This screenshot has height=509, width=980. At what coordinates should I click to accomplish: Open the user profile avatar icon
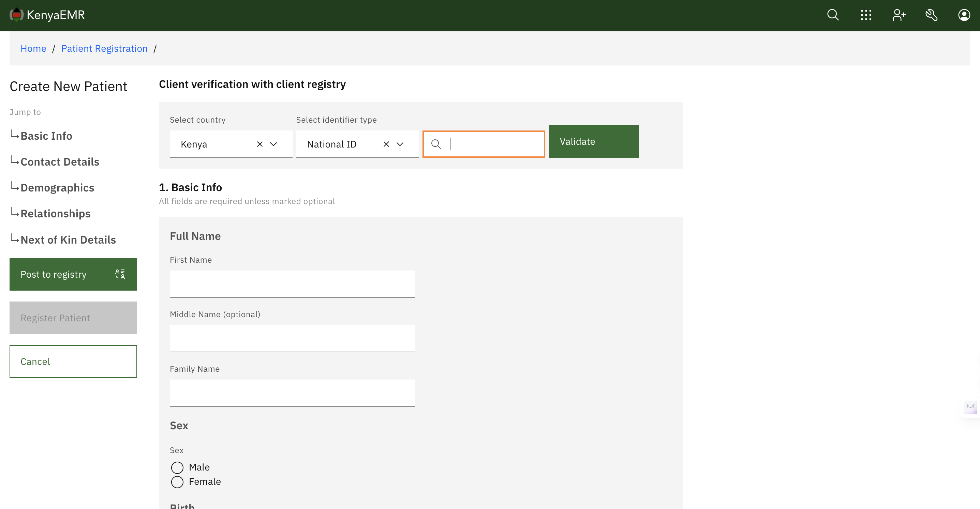[964, 15]
